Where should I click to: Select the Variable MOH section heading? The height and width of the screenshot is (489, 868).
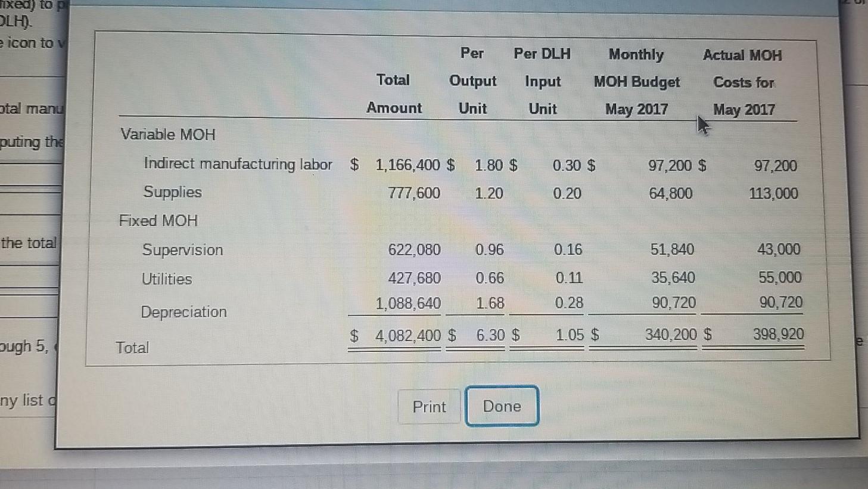click(168, 134)
